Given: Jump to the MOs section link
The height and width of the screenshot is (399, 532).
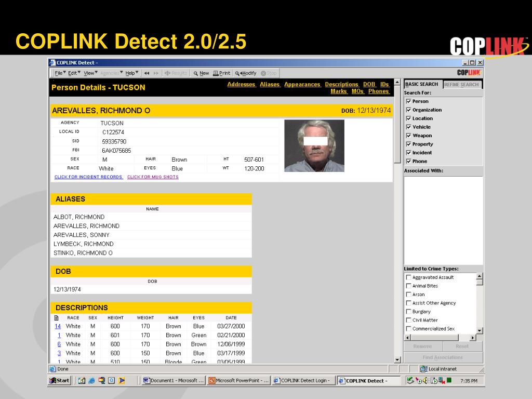Looking at the screenshot, I should click(357, 91).
